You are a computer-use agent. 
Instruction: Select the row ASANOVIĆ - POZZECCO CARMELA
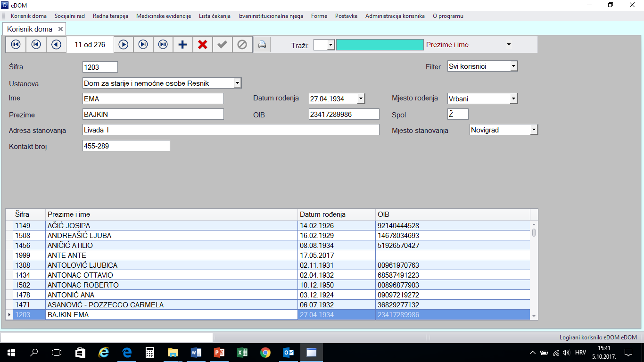268,304
